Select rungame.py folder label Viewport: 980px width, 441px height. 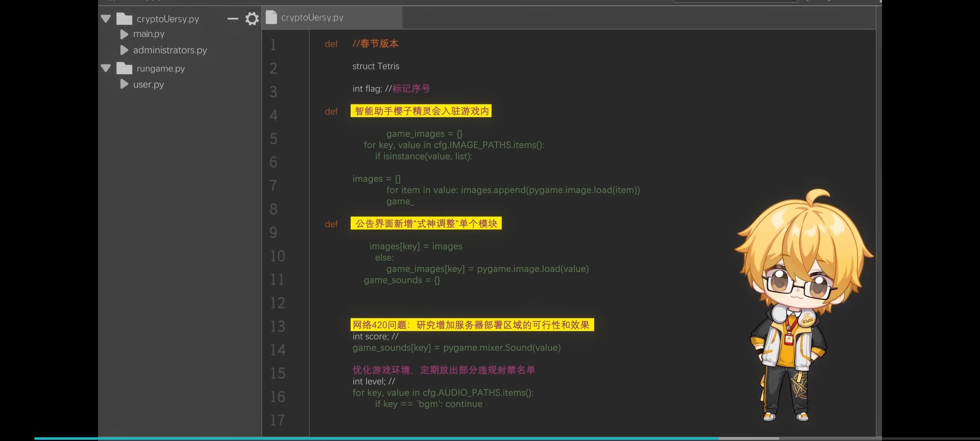pos(160,69)
